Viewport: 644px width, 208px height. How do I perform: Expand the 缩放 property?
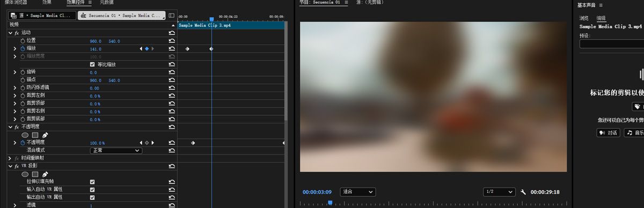click(15, 49)
